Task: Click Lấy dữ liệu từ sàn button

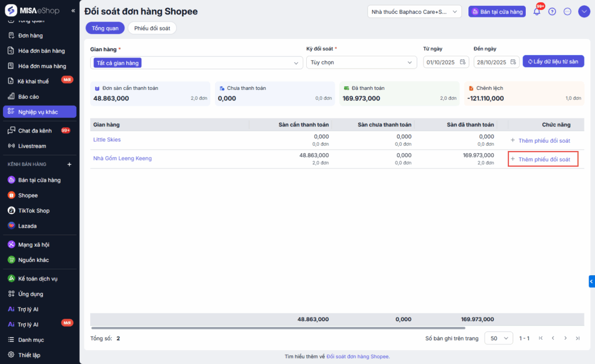Action: point(553,62)
